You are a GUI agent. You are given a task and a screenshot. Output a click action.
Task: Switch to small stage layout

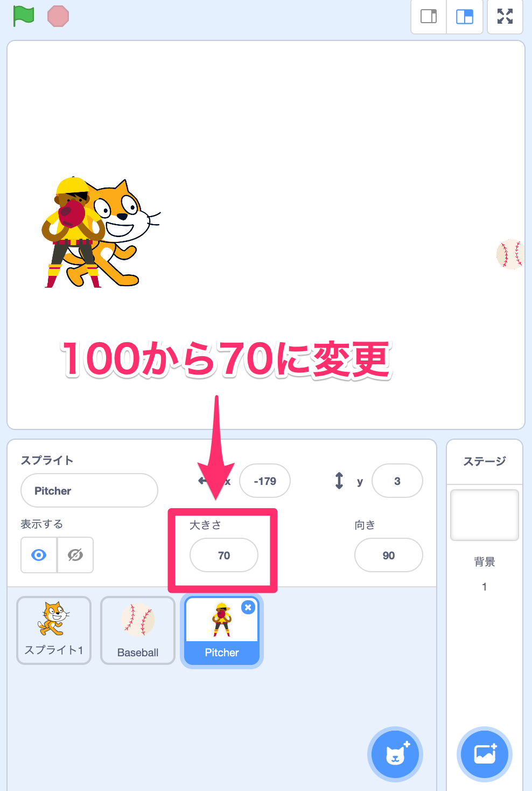[429, 17]
